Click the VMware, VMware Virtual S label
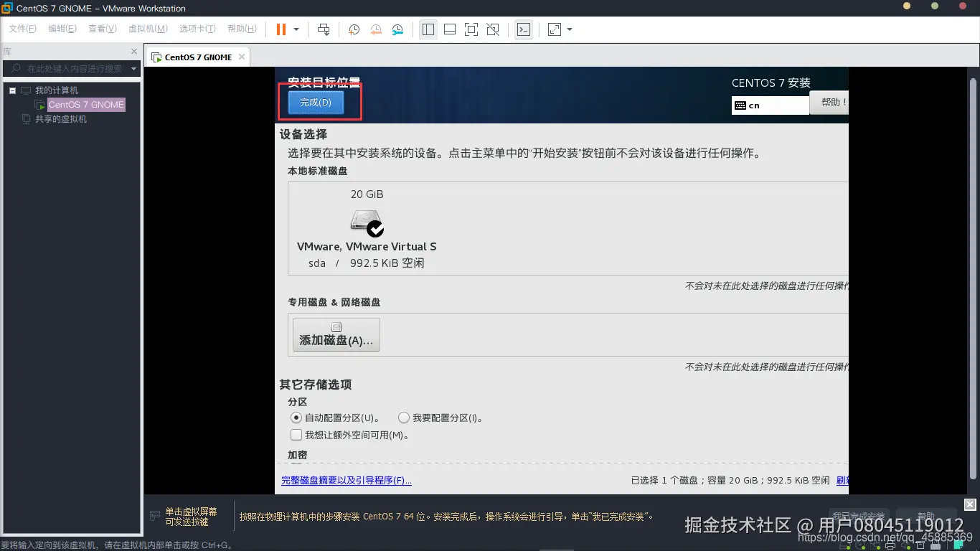This screenshot has height=551, width=980. click(367, 247)
